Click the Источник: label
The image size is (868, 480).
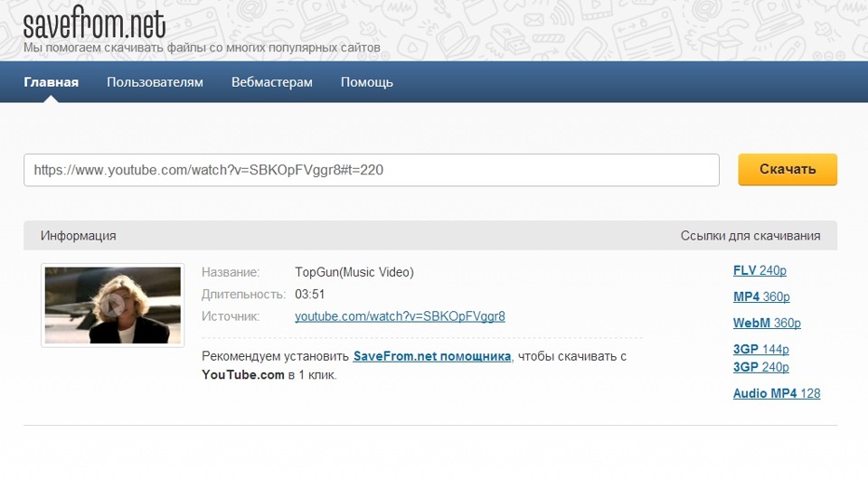point(231,316)
